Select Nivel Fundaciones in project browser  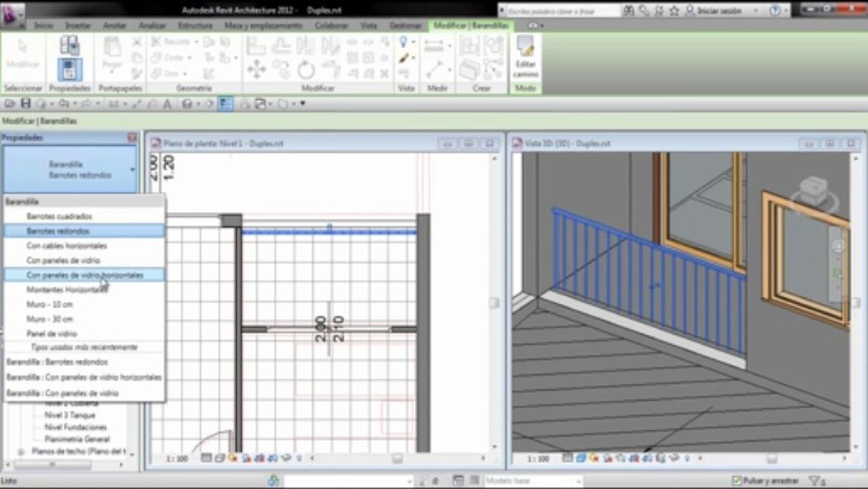75,427
